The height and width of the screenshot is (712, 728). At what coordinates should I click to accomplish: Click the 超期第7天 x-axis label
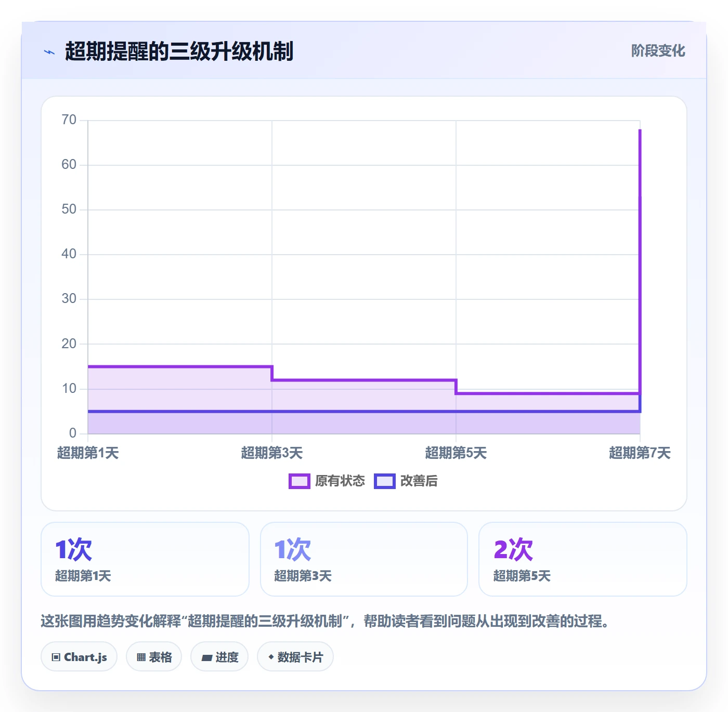(x=640, y=453)
